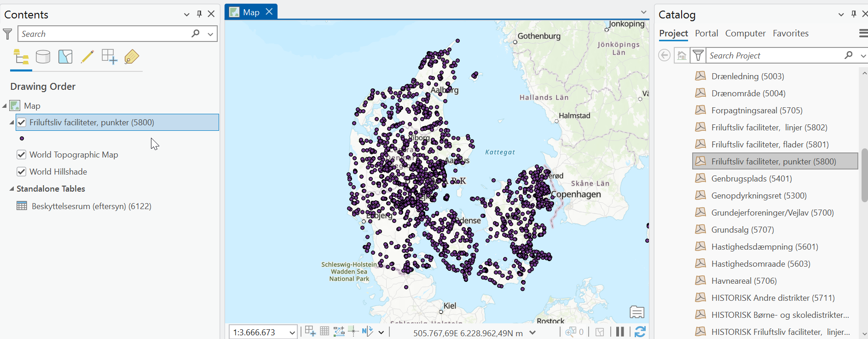Uncheck Friluftsliv faciliteter, punkter layer
The width and height of the screenshot is (868, 339).
pos(22,123)
